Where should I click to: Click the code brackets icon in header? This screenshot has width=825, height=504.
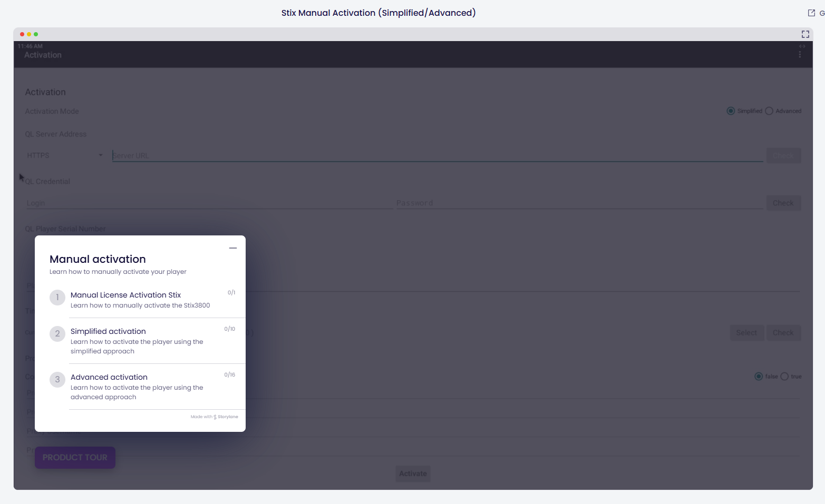click(x=802, y=46)
